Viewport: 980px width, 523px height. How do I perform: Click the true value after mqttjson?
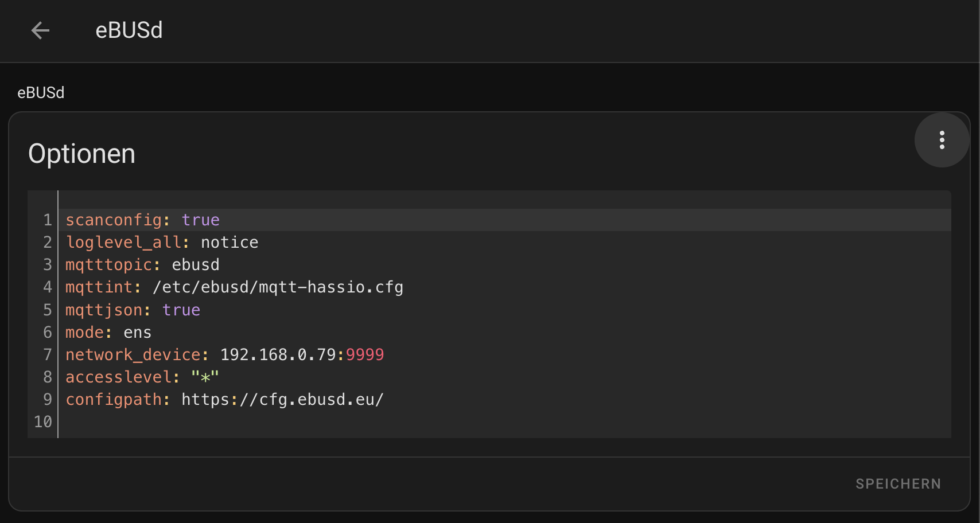coord(181,310)
